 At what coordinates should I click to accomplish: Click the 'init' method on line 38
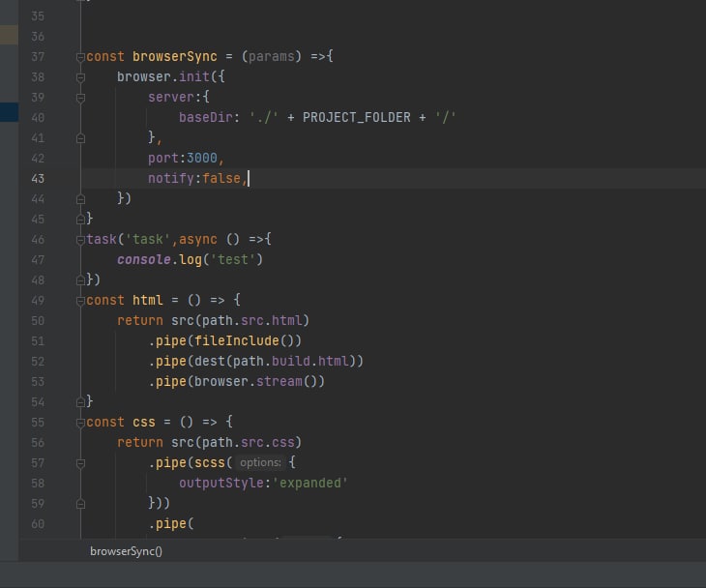point(194,76)
